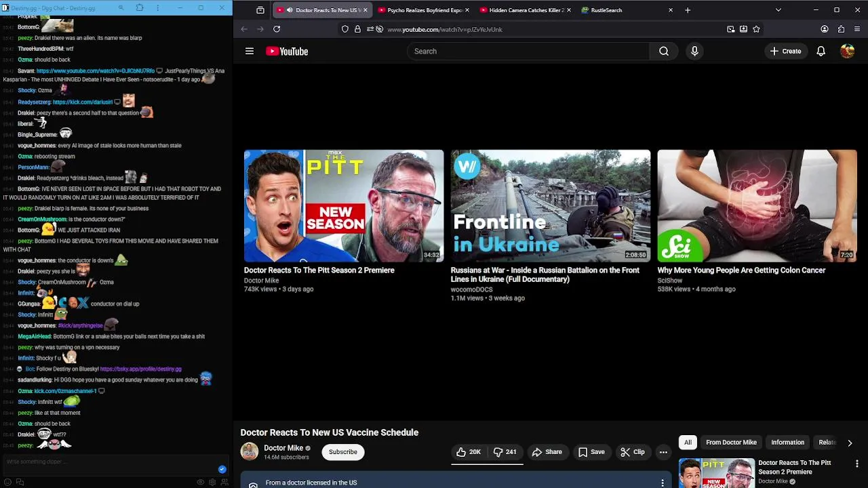Close the Doctor Reacts To New US tab
Viewport: 868px width, 488px height.
[365, 10]
